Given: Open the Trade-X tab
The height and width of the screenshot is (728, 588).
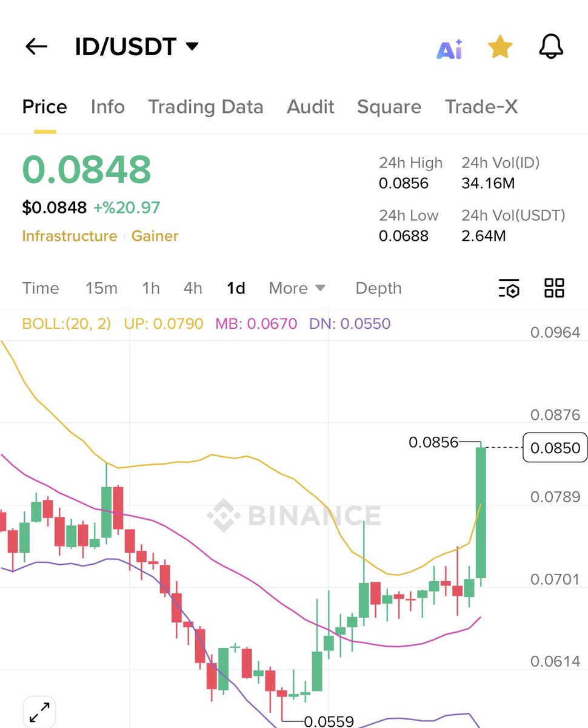Looking at the screenshot, I should click(481, 107).
